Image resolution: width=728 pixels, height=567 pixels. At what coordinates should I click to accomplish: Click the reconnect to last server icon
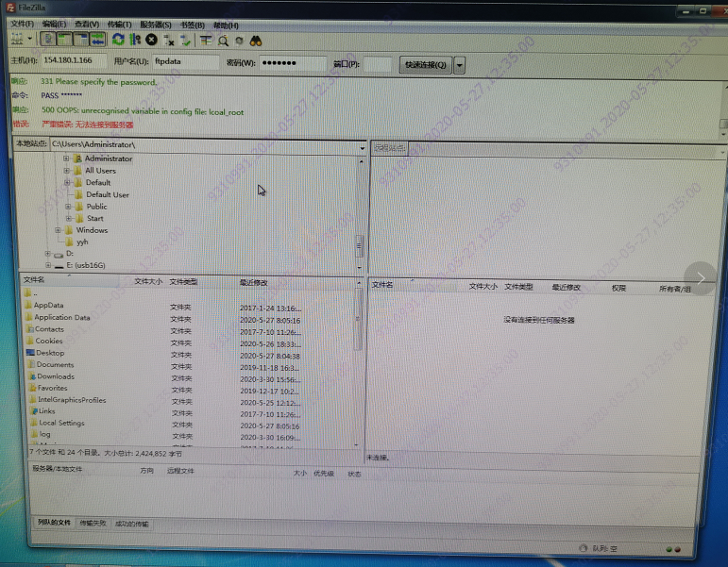click(x=185, y=41)
